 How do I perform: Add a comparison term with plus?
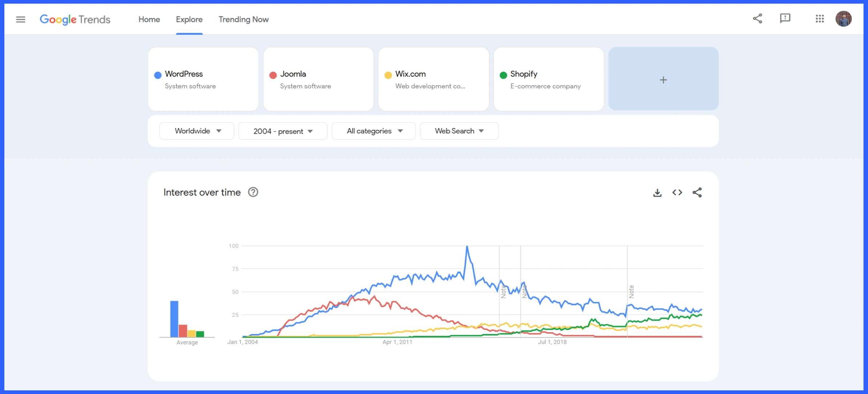(x=663, y=79)
